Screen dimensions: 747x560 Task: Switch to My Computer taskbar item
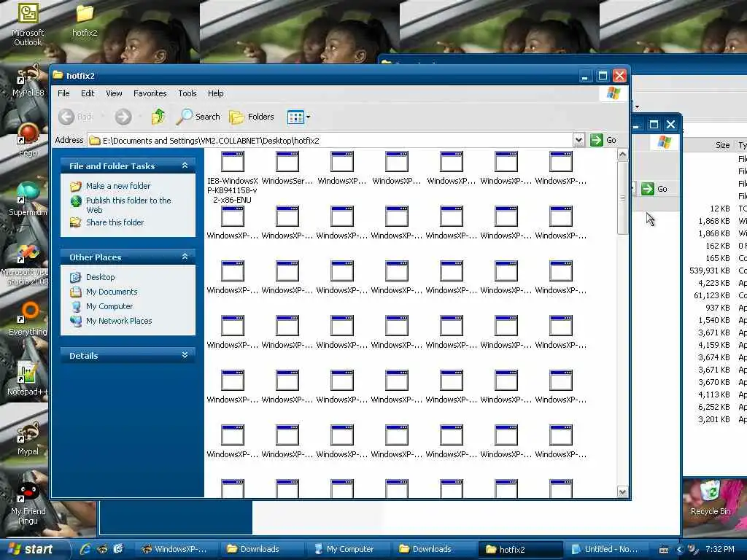pyautogui.click(x=349, y=549)
